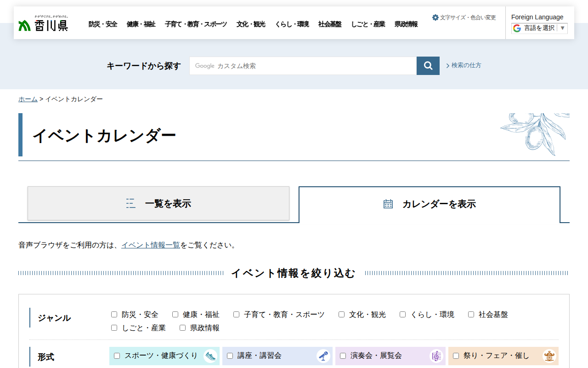
Task: Check the しごと・産業 genre checkbox
Action: 114,328
